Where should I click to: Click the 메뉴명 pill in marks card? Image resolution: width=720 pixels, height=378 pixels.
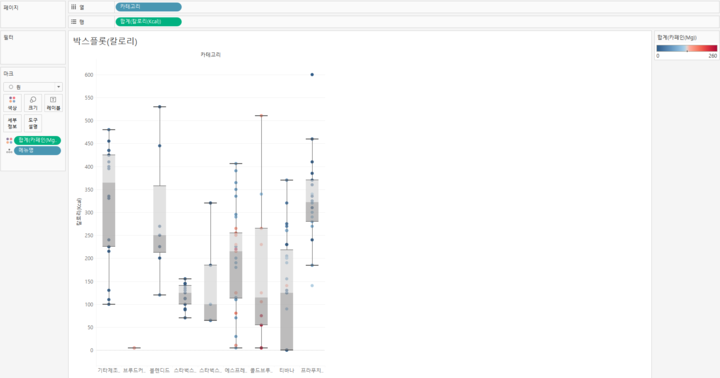pyautogui.click(x=37, y=151)
